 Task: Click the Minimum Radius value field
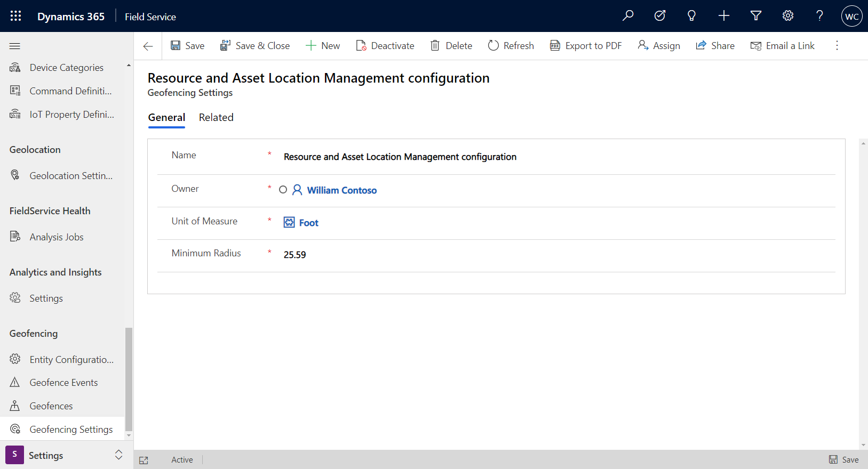pos(559,255)
